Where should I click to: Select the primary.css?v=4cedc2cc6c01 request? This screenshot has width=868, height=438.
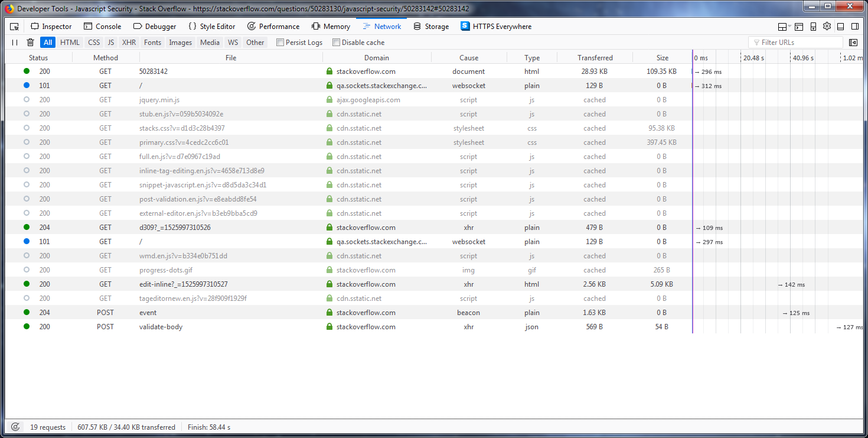tap(184, 142)
